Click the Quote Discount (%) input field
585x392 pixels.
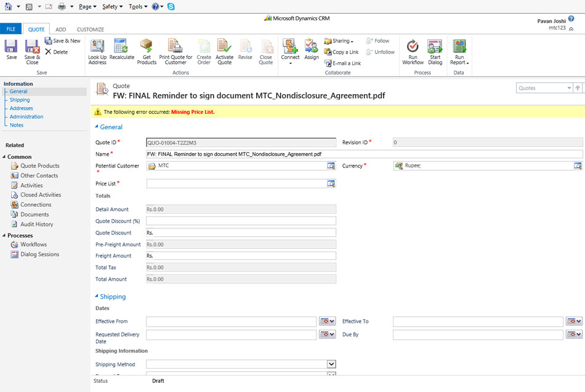[x=241, y=221]
